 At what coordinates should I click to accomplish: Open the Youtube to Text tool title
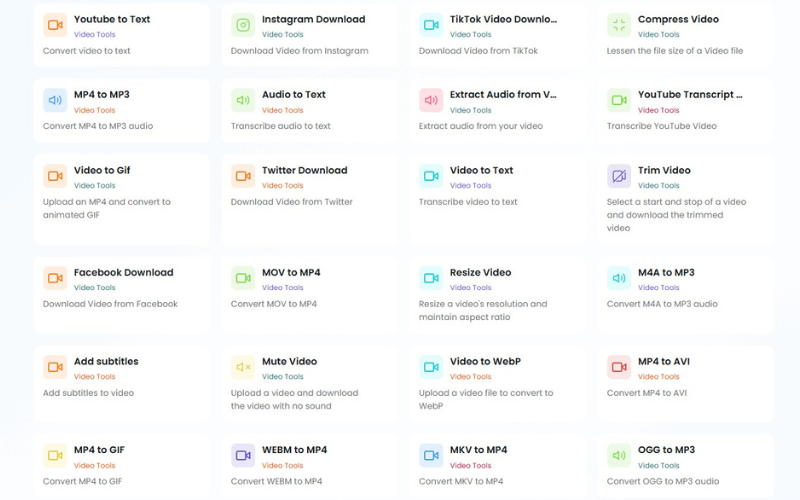(x=112, y=19)
